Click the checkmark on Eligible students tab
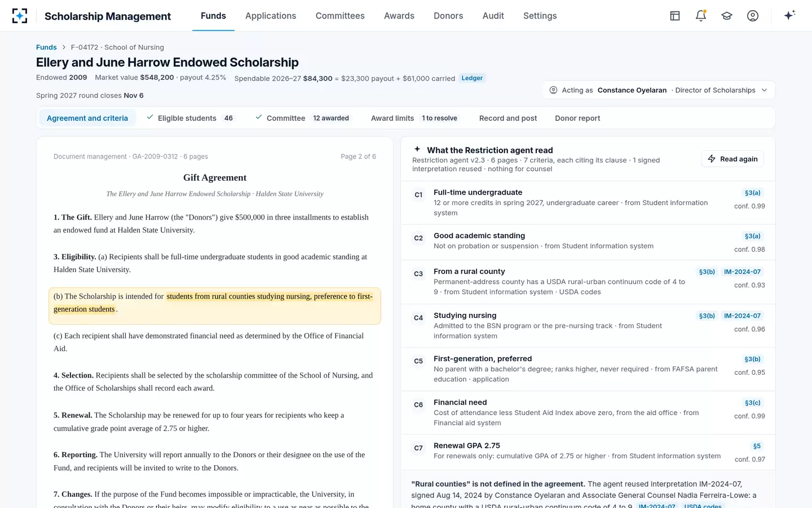Viewport: 812px width, 508px height. click(150, 117)
